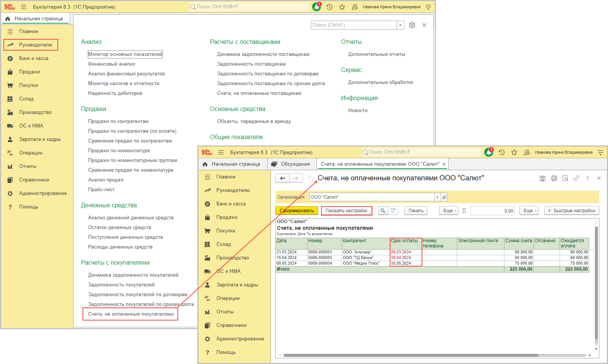Get a link to the report with the chain icon
608x364 pixels.
pos(576,178)
